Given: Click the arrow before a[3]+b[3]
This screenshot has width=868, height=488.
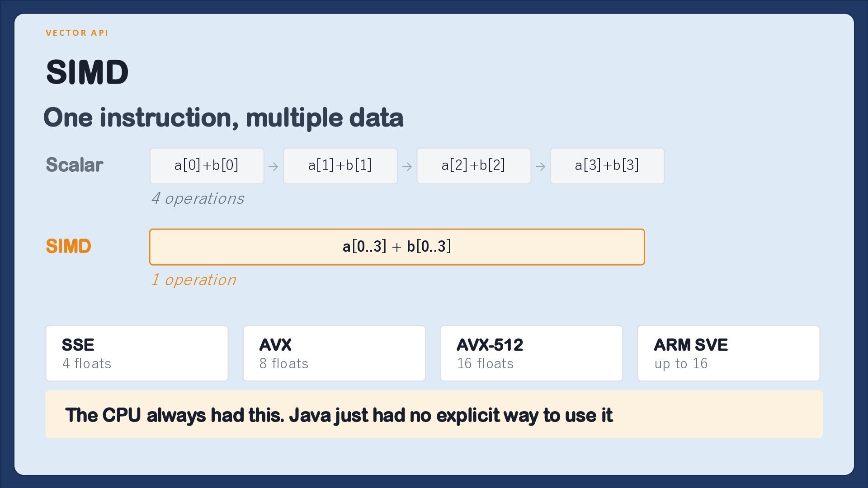Looking at the screenshot, I should (540, 167).
